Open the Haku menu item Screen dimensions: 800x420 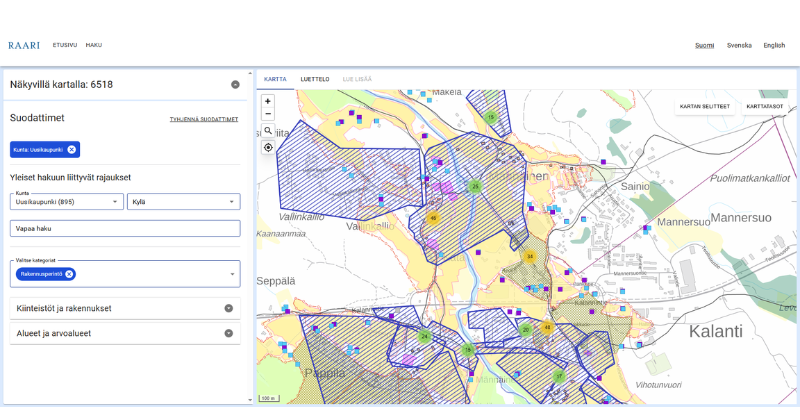tap(94, 45)
